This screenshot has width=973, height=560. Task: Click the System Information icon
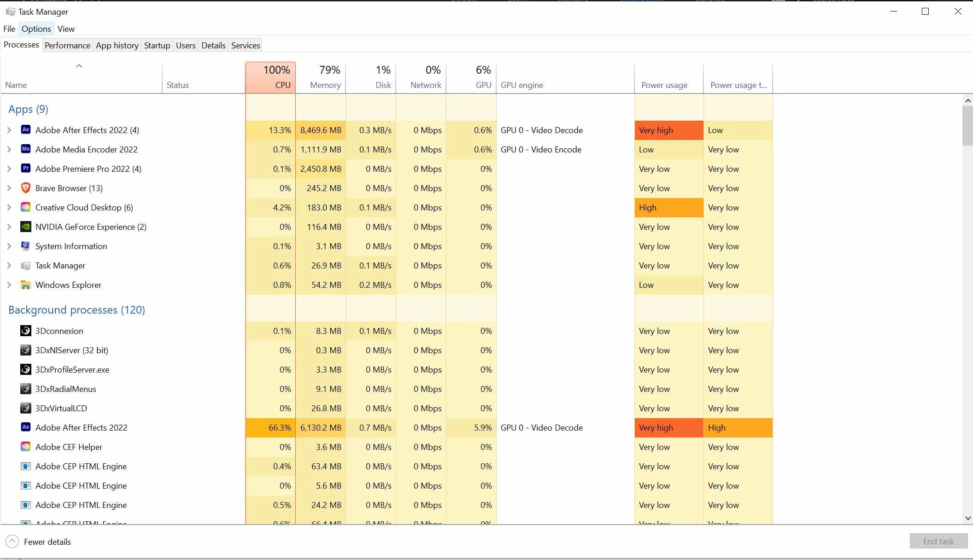click(x=26, y=246)
